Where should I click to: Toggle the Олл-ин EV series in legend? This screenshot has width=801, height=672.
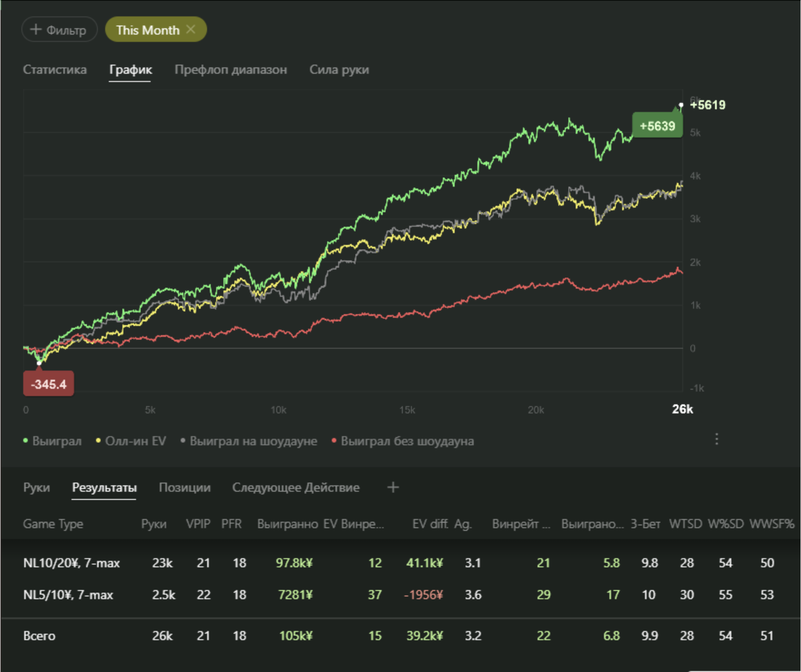pos(131,441)
